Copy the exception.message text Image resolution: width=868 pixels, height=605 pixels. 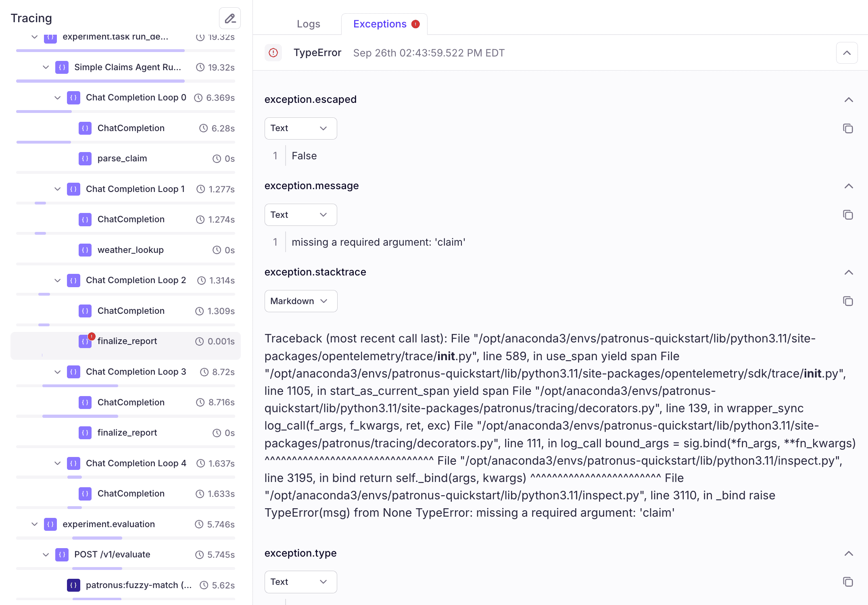[x=848, y=215]
